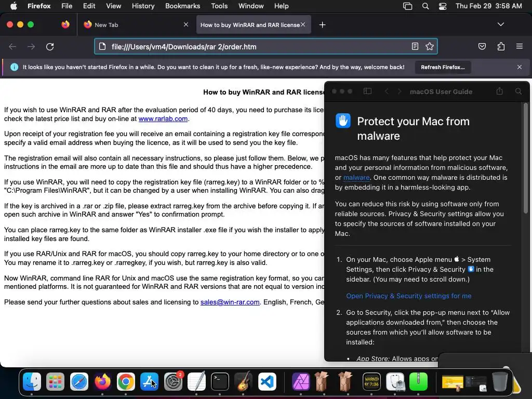The width and height of the screenshot is (532, 399).
Task: Click the Refresh Firefox… button
Action: (443, 67)
